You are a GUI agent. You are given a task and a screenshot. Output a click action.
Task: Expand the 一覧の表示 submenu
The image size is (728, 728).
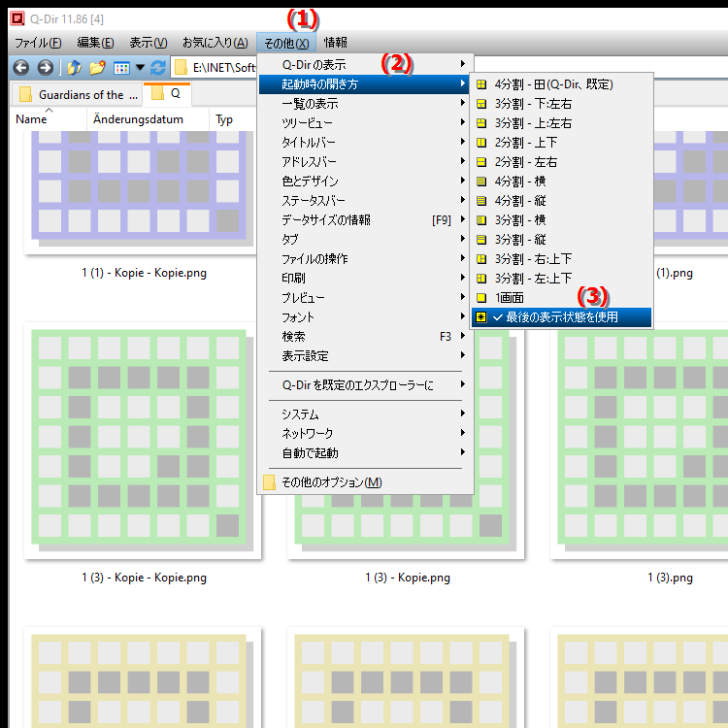click(366, 104)
